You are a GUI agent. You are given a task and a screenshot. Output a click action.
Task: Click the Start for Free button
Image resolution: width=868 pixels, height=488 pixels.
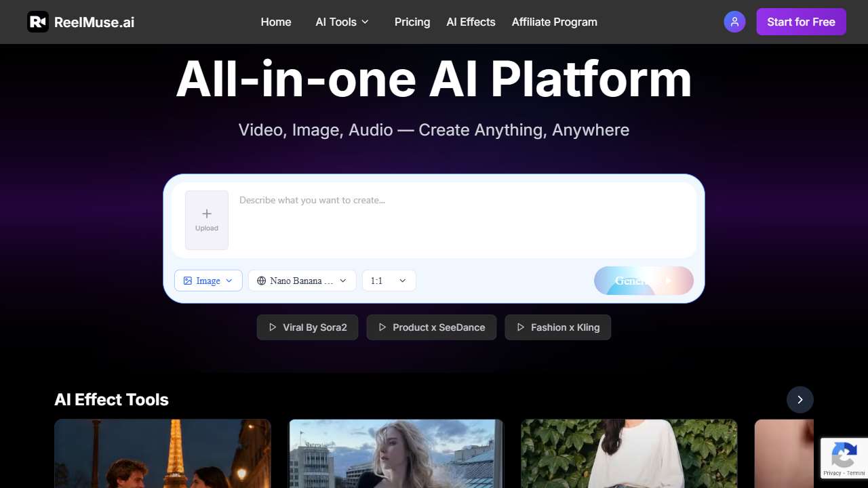pos(801,21)
